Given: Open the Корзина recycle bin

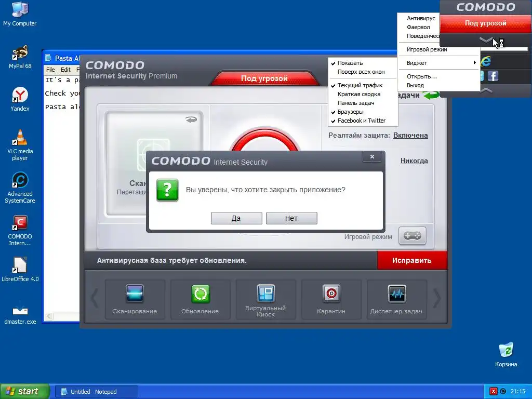Looking at the screenshot, I should pyautogui.click(x=506, y=354).
